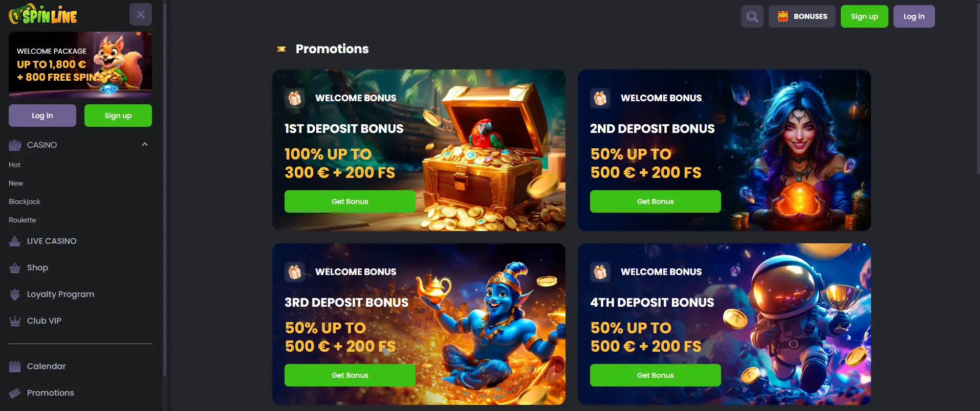Click sidebar Log in button
The image size is (980, 411).
[x=42, y=116]
